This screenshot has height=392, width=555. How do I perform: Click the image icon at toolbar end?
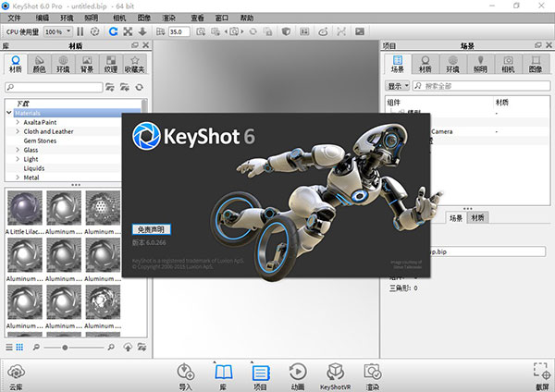360,31
